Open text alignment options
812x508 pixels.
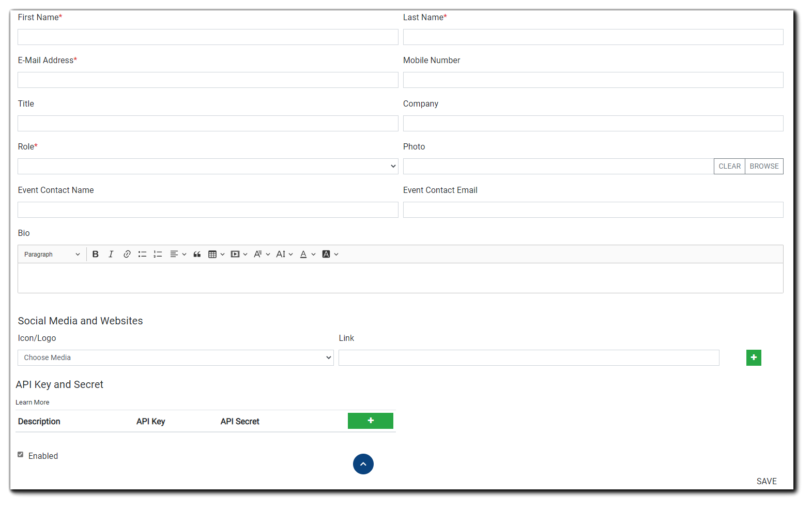pyautogui.click(x=178, y=254)
